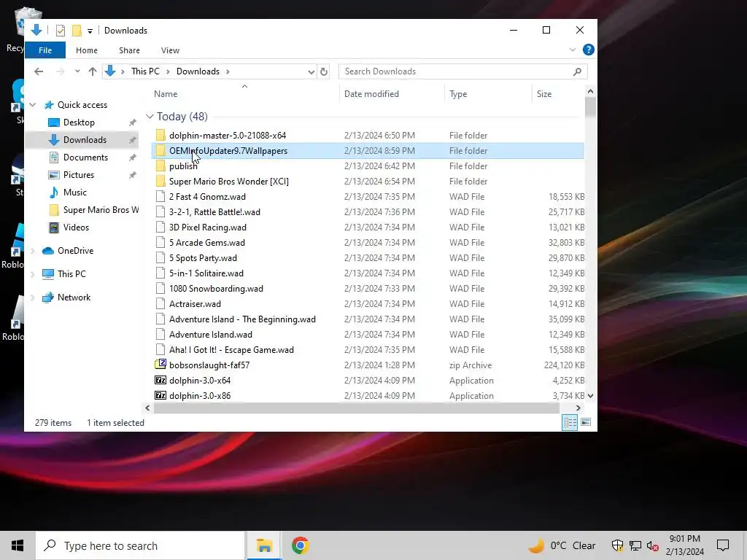This screenshot has height=560, width=747.
Task: Expand the ribbon with the chevron
Action: pos(573,50)
